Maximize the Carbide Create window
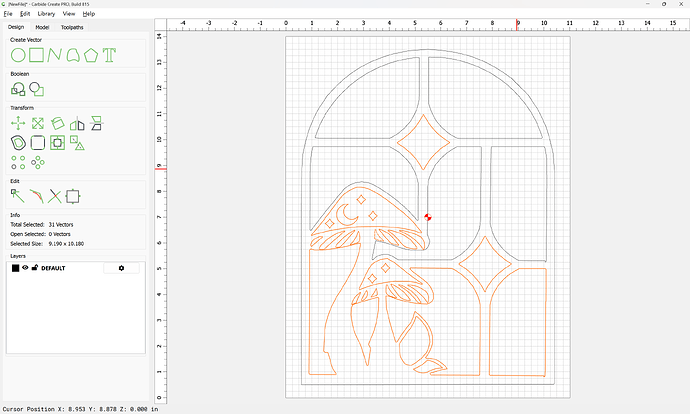The height and width of the screenshot is (414, 690). (x=664, y=4)
